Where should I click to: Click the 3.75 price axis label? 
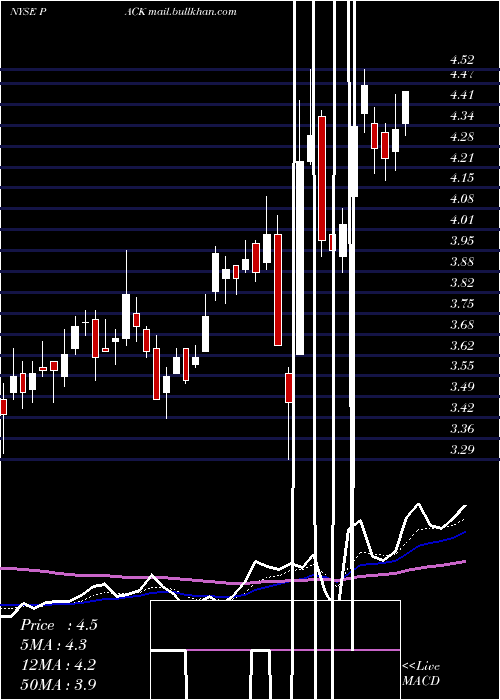tap(462, 303)
